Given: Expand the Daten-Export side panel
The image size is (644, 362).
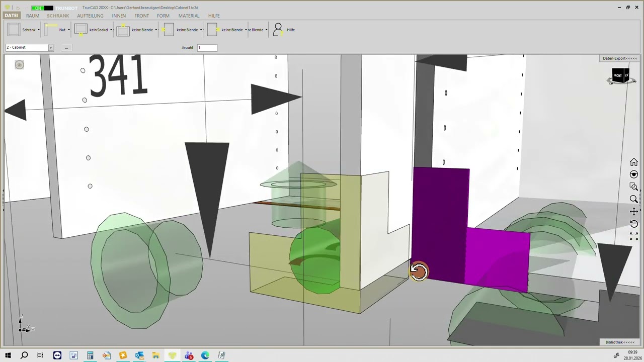Looking at the screenshot, I should [x=620, y=58].
